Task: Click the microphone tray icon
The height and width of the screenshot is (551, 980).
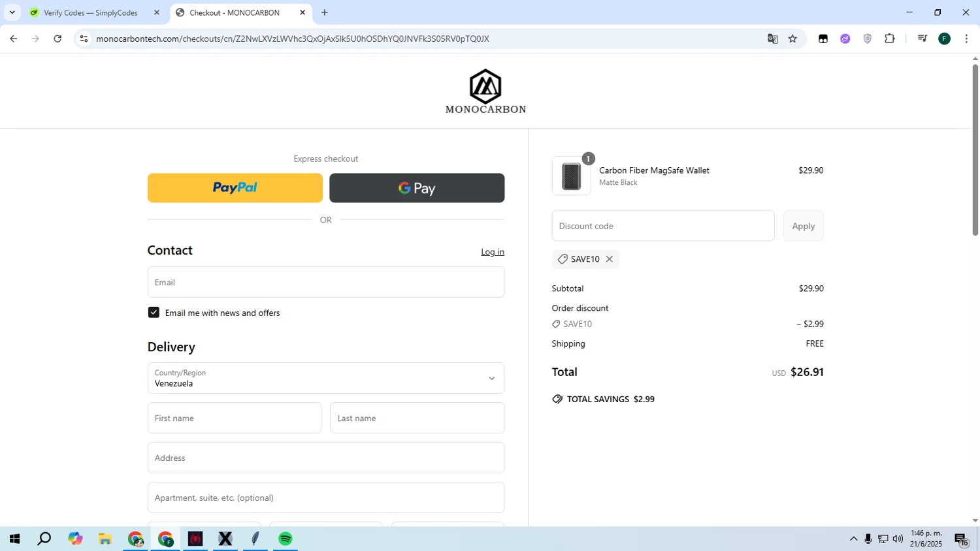Action: pos(868,539)
